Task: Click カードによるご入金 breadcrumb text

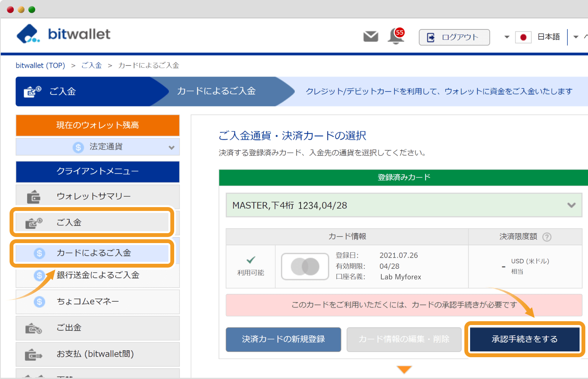Action: coord(149,65)
